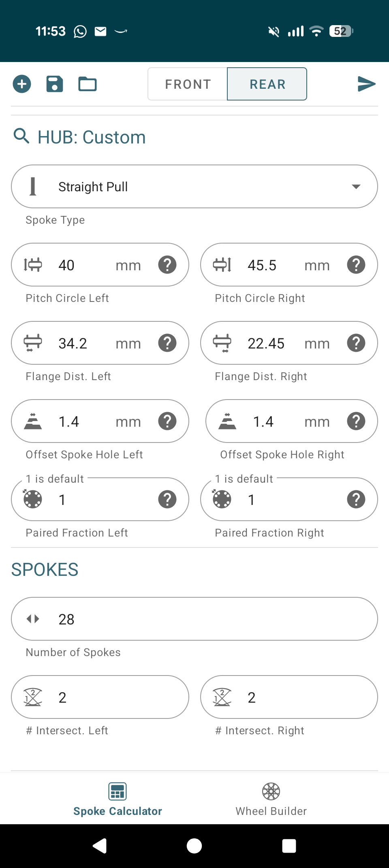
Task: Open help for Offset Spoke Hole Left
Action: (167, 421)
